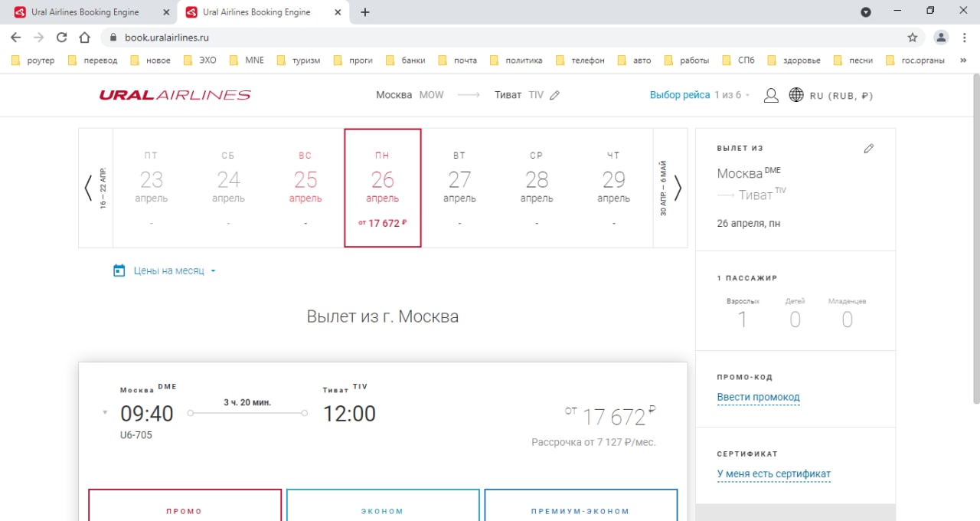This screenshot has height=521, width=980.
Task: Expand the Цены на месяц dropdown
Action: [175, 270]
